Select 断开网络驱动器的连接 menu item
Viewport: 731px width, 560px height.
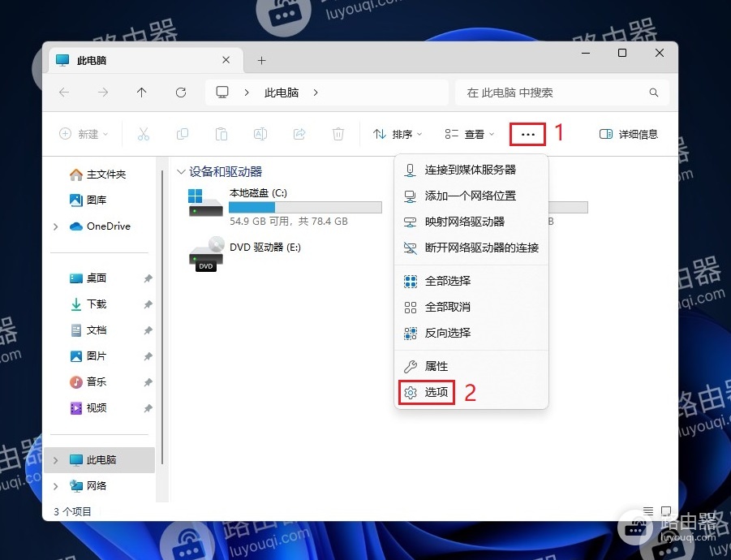(x=471, y=248)
